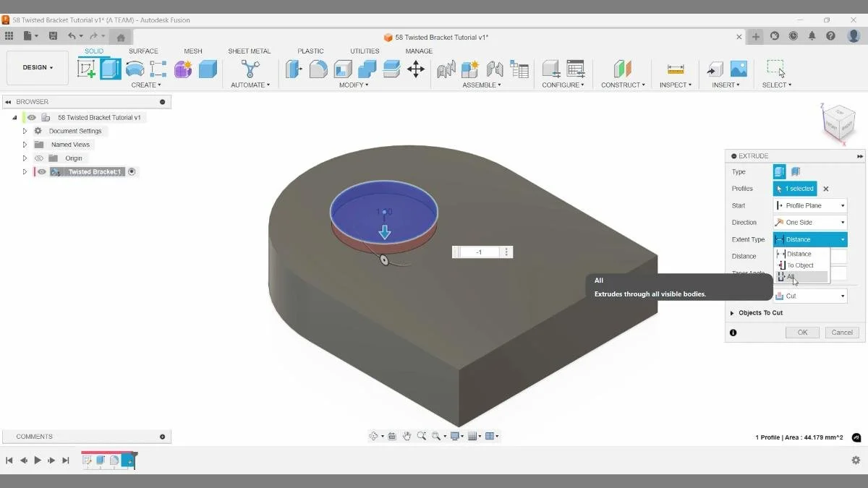Select the Move/Copy tool in Modify panel
This screenshot has height=488, width=868.
(x=417, y=68)
